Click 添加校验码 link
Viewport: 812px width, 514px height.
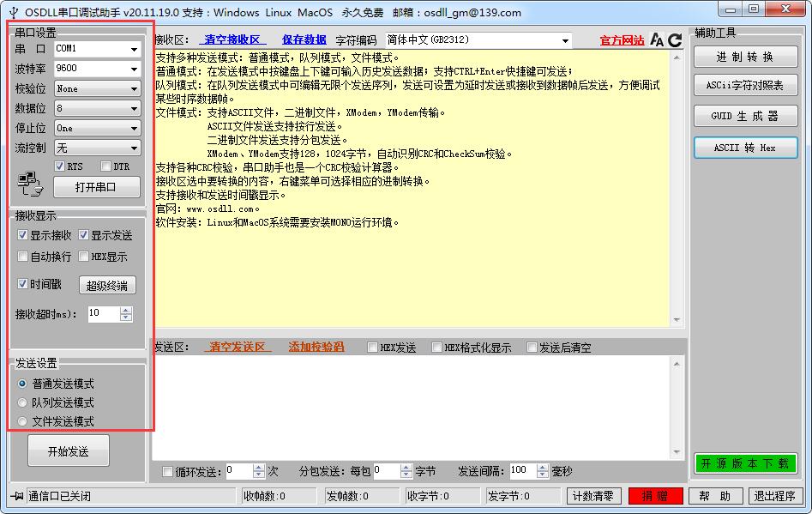pos(316,348)
